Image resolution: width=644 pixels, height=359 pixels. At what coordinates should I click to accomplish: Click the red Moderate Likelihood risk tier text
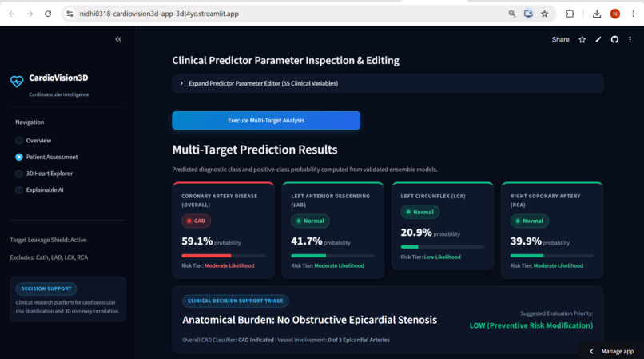229,265
